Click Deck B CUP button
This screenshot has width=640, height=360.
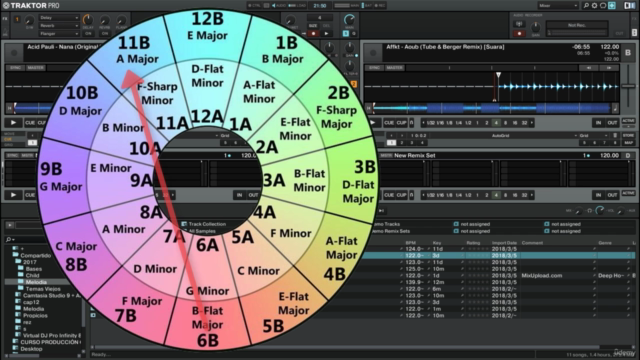click(402, 122)
